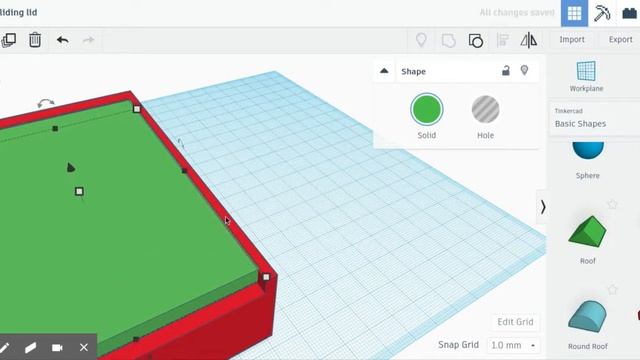Toggle the Show all light bulb icon

click(421, 40)
